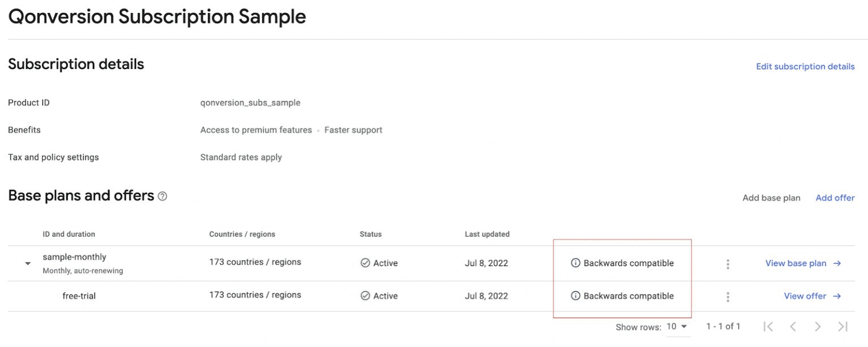Select the Product ID value qonversion_subs_sample
The width and height of the screenshot is (868, 347).
point(250,102)
